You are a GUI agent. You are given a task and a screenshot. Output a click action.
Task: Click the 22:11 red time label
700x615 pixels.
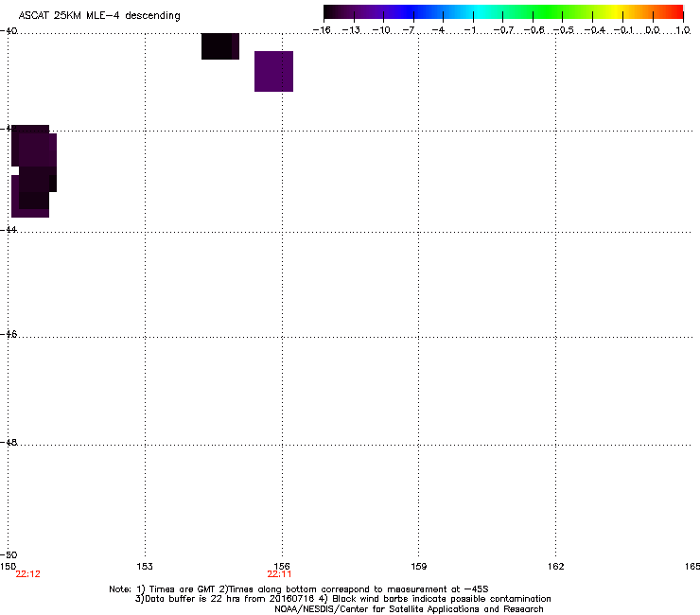(x=279, y=574)
